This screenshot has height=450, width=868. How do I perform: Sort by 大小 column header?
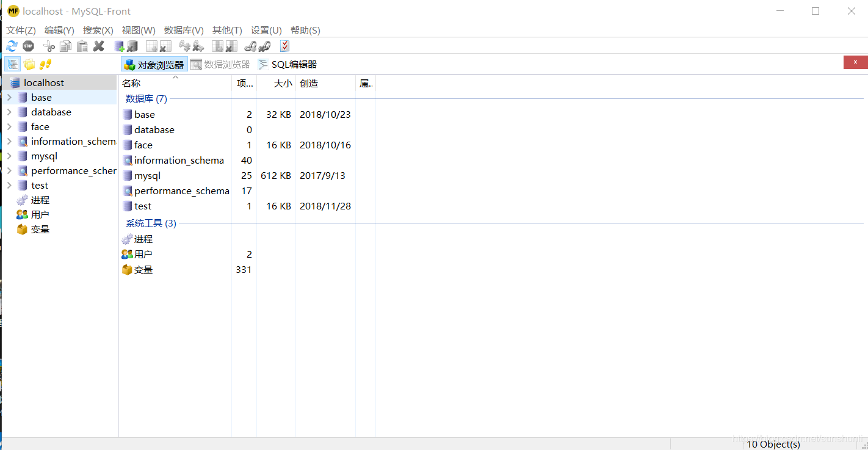point(276,84)
